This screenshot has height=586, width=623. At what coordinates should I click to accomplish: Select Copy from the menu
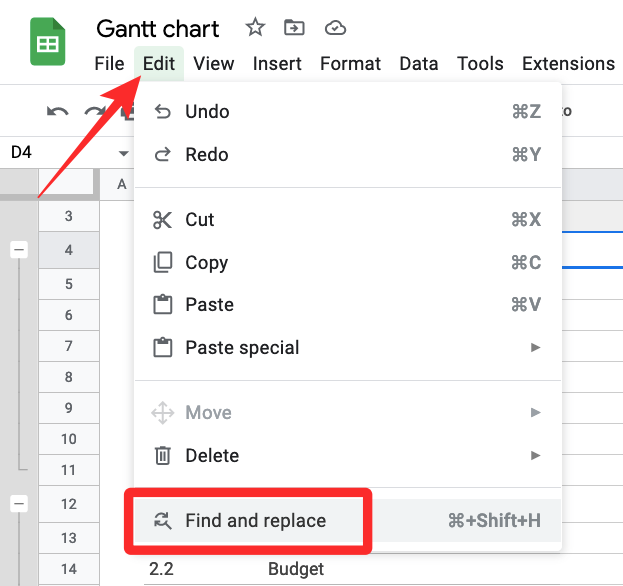click(348, 262)
